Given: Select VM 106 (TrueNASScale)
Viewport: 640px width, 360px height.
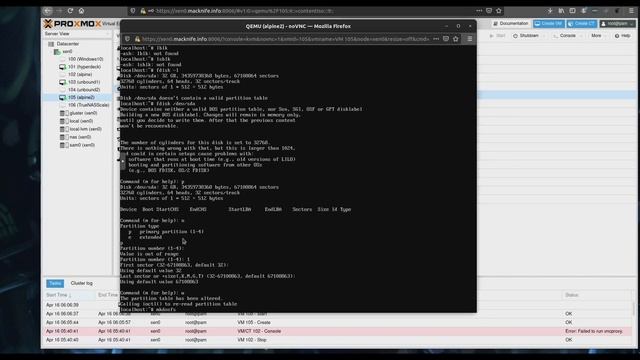Looking at the screenshot, I should [89, 105].
